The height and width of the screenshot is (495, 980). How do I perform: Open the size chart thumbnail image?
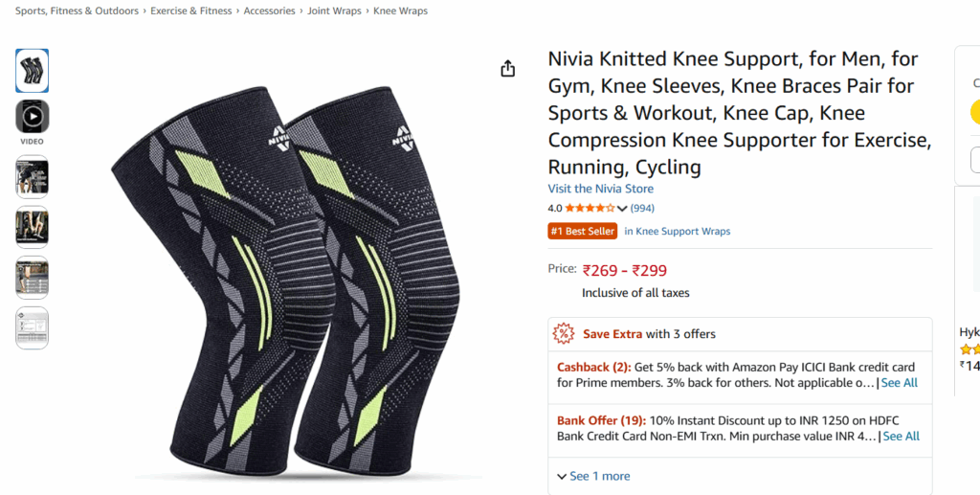coord(33,327)
